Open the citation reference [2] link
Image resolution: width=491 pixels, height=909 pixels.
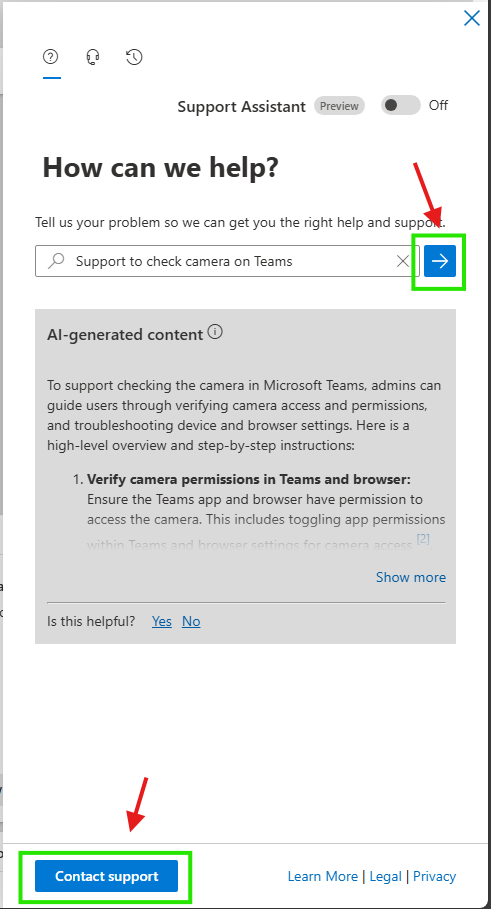423,539
